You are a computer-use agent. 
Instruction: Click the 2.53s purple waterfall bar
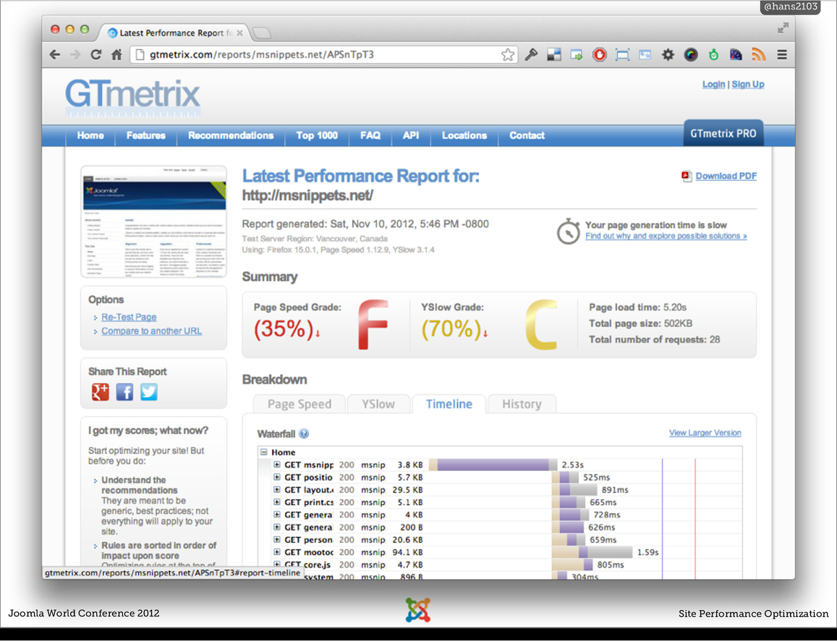pos(493,464)
